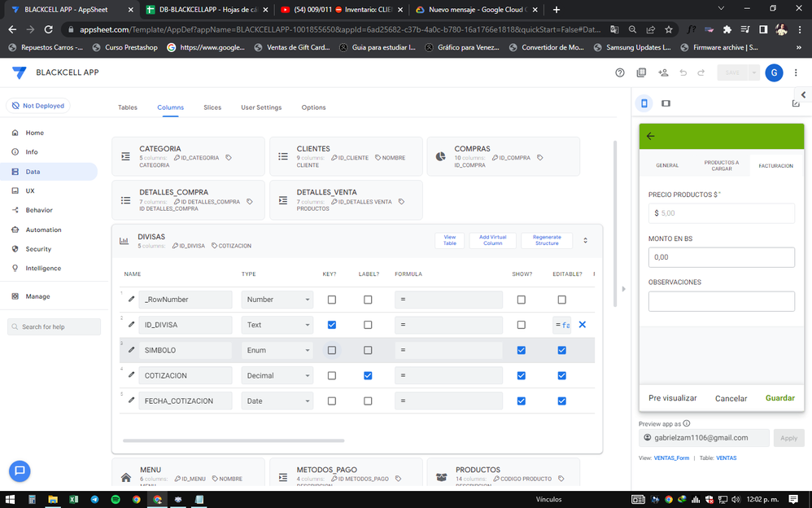The width and height of the screenshot is (812, 508).
Task: Uncheck the SHOW checkbox for SIMBOLO
Action: click(x=521, y=350)
